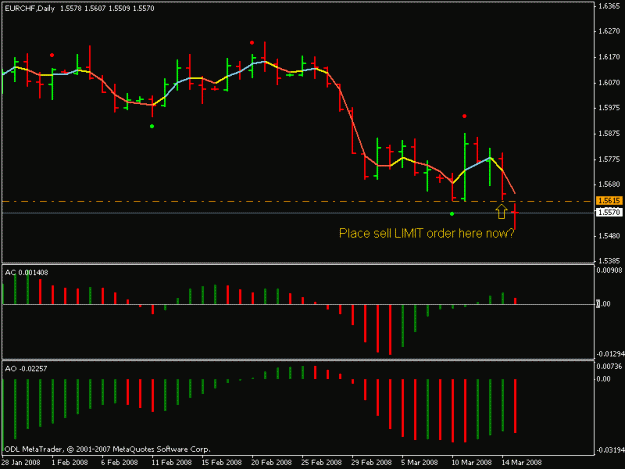Click the 1.5480 price scale value
Image resolution: width=625 pixels, height=469 pixels.
[x=609, y=235]
